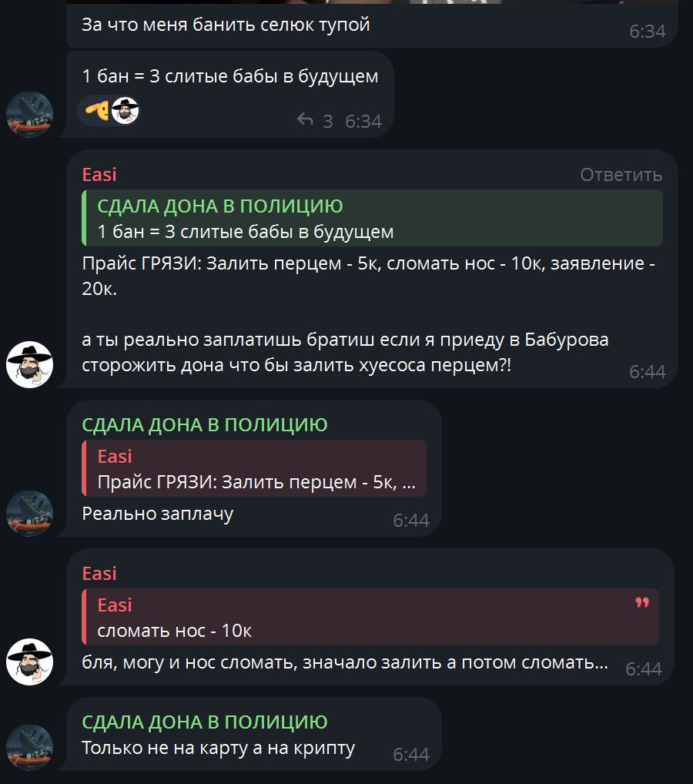The width and height of the screenshot is (693, 784).
Task: Click the 'Только не на карту а на крипту' message
Action: coord(219,748)
